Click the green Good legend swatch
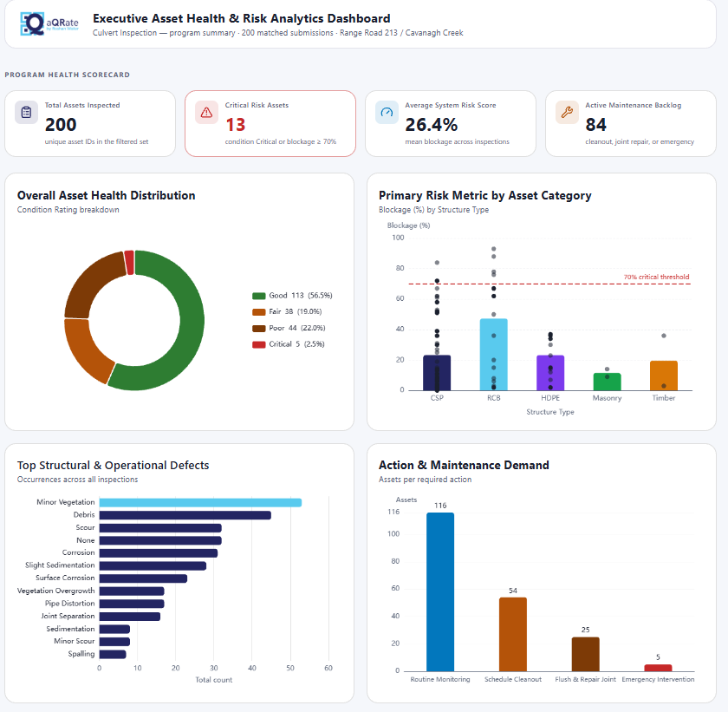The width and height of the screenshot is (728, 712). (258, 296)
